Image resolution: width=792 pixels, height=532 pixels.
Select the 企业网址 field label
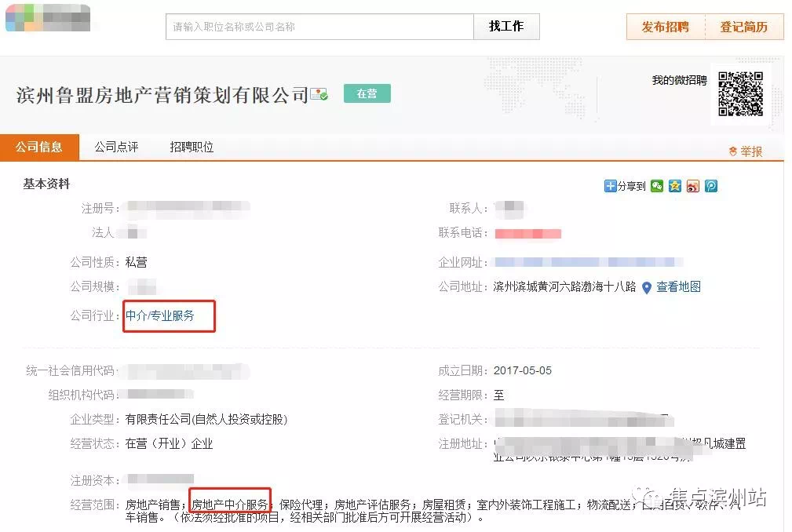coord(463,262)
